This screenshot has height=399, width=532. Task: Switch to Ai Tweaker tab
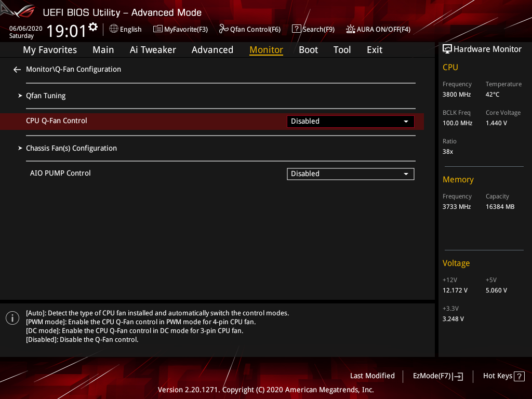coord(153,50)
